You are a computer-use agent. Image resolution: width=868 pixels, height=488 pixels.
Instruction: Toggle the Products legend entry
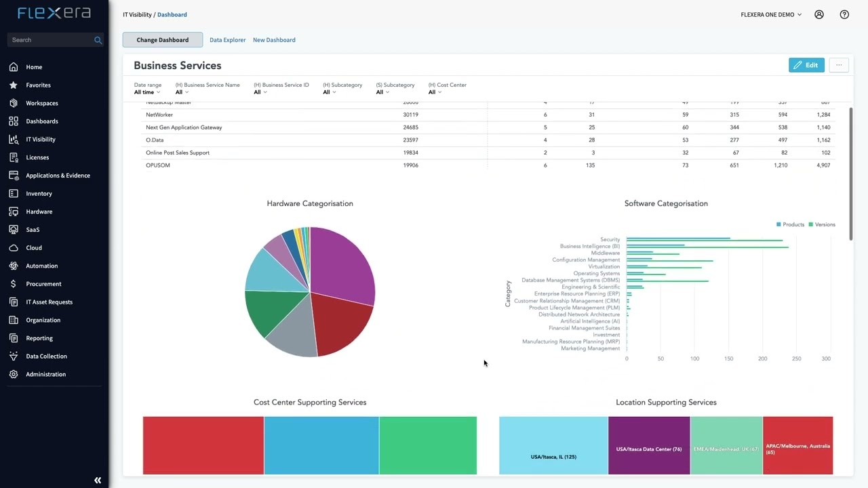click(x=790, y=224)
